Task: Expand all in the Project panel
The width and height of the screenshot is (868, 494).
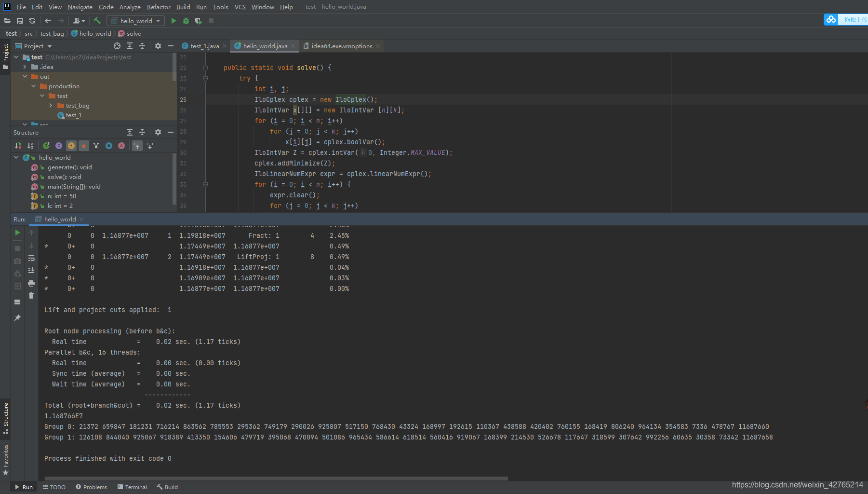Action: [130, 46]
